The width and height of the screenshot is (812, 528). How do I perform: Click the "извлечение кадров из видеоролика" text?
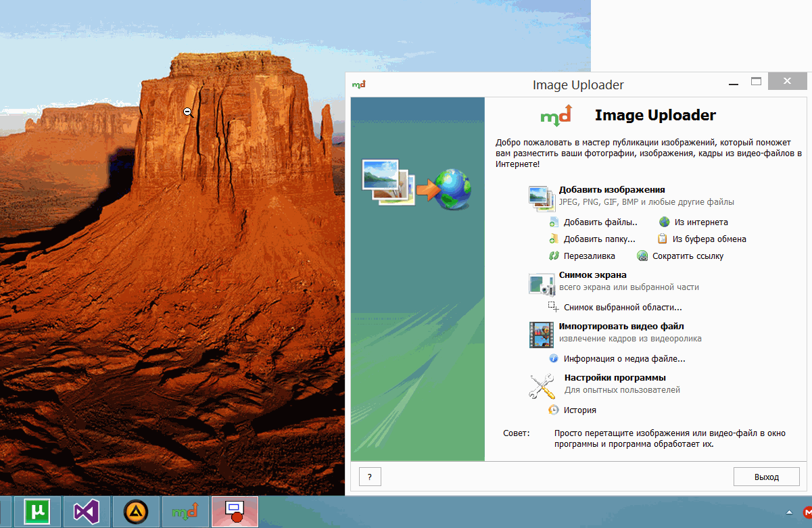(x=630, y=339)
